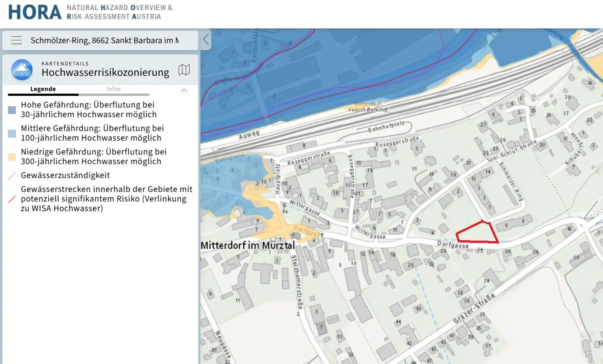Switch to the Infos tab
Viewport: 603px width, 364px height.
point(113,89)
